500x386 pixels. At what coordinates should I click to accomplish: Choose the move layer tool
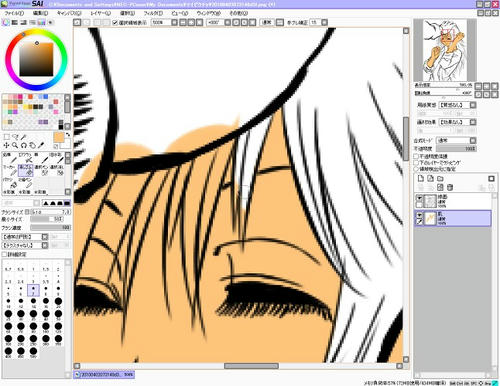(6, 145)
